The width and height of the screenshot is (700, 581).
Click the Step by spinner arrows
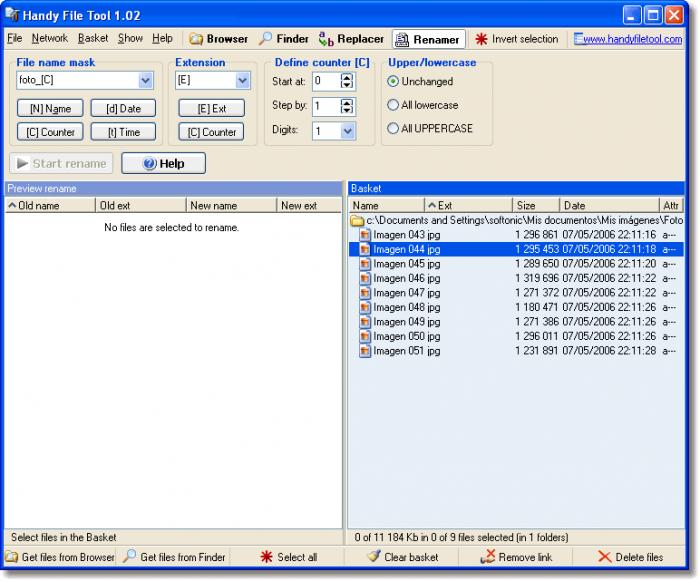click(347, 106)
